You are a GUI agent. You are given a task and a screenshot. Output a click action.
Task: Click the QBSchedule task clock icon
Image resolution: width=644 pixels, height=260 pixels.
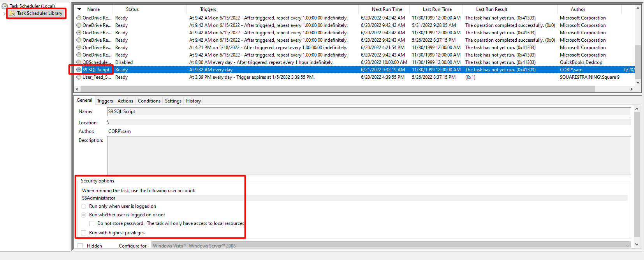[x=79, y=62]
